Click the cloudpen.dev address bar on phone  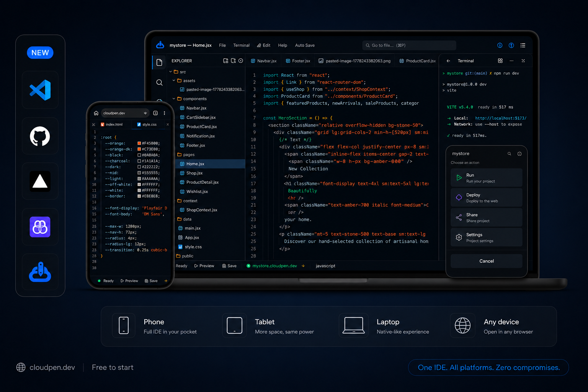(125, 113)
